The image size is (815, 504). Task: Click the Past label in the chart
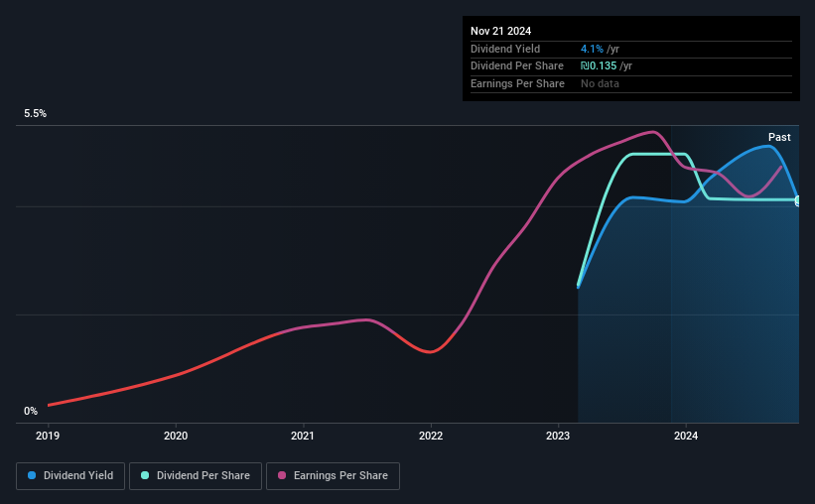point(779,137)
